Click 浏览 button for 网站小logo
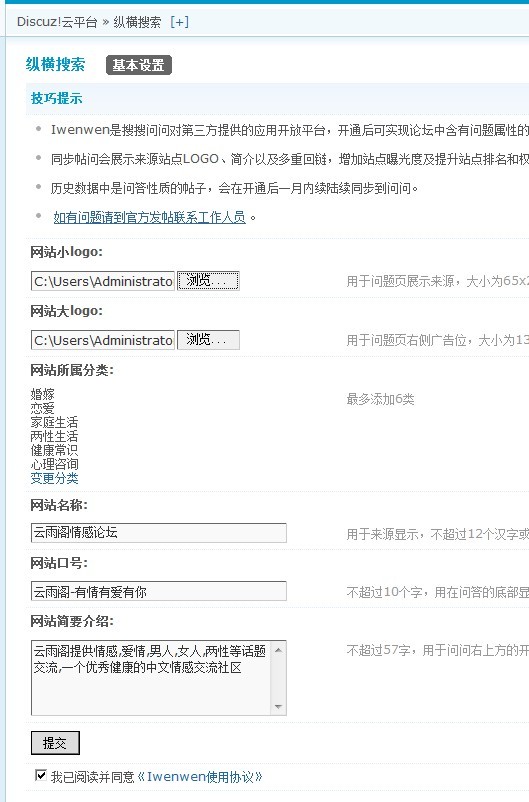This screenshot has width=529, height=802. click(x=208, y=281)
